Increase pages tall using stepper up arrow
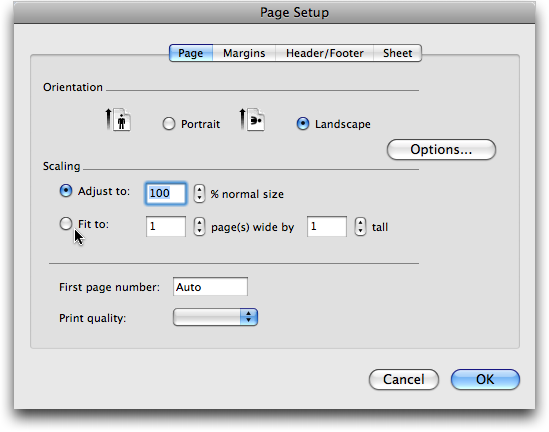The width and height of the screenshot is (549, 432). click(360, 222)
